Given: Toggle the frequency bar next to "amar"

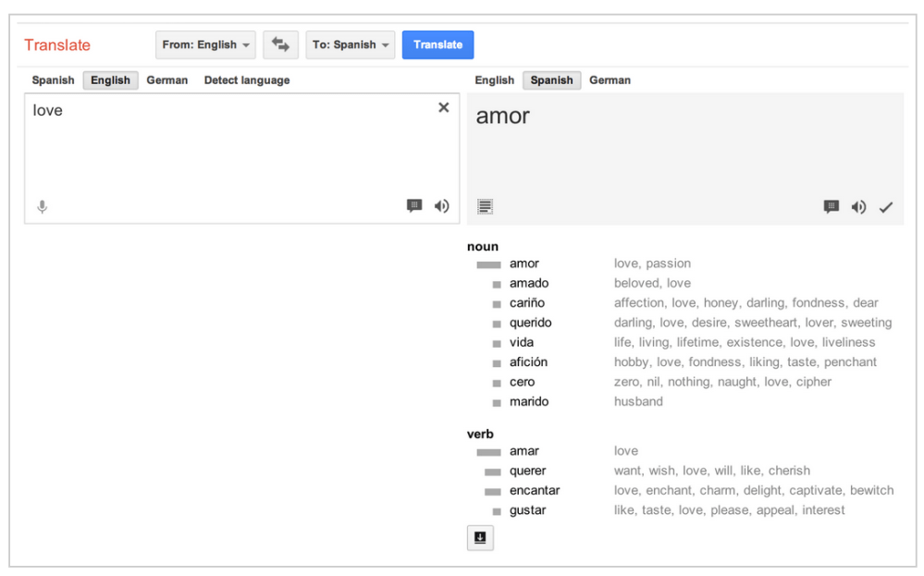Looking at the screenshot, I should click(x=489, y=451).
